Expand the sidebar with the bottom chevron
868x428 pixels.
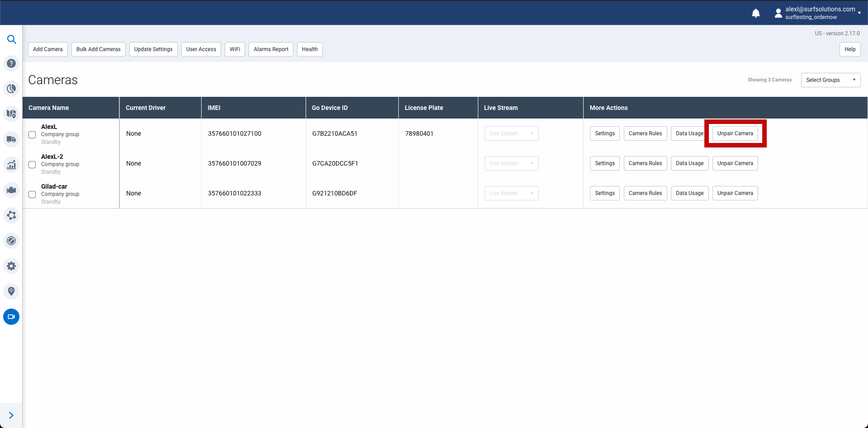pyautogui.click(x=11, y=415)
